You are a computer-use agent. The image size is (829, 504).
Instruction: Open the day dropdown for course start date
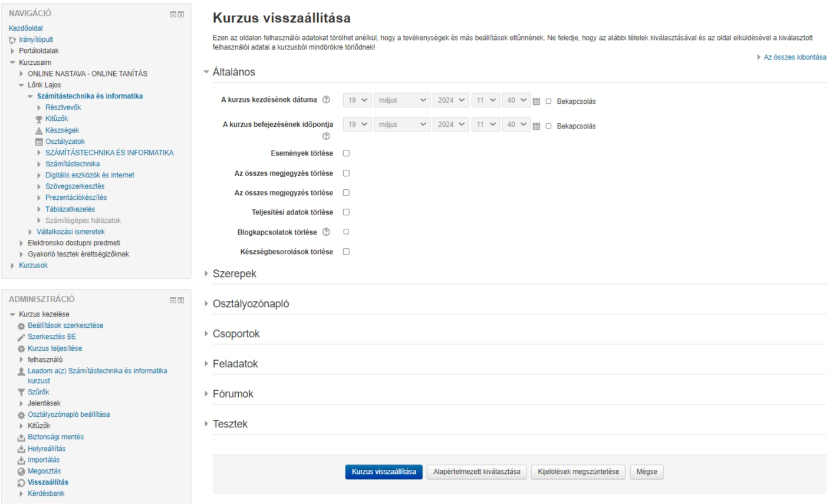pyautogui.click(x=357, y=100)
